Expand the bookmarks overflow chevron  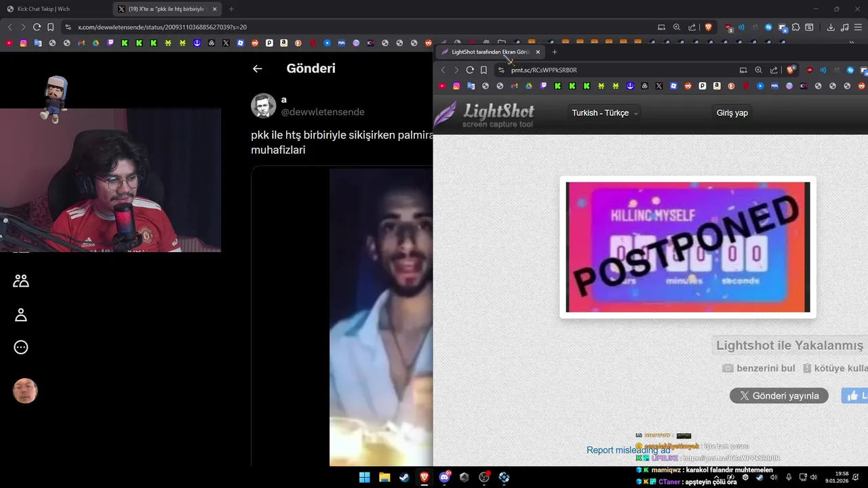tap(852, 43)
